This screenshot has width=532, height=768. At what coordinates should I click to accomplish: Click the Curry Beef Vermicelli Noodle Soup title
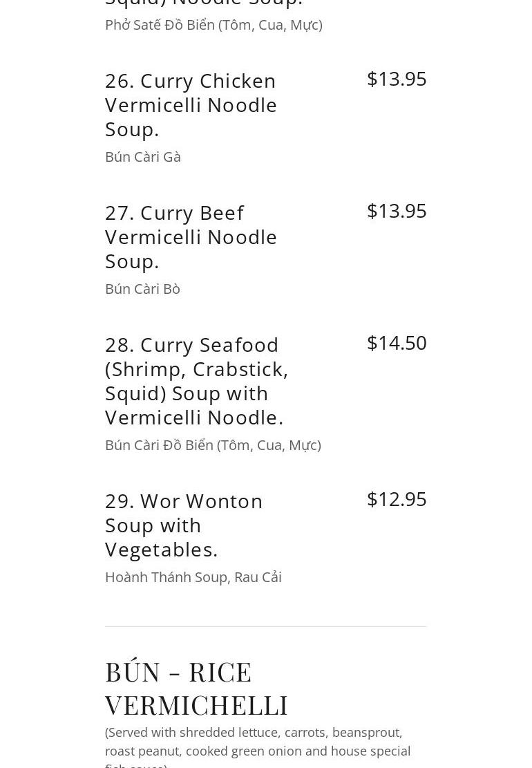191,236
